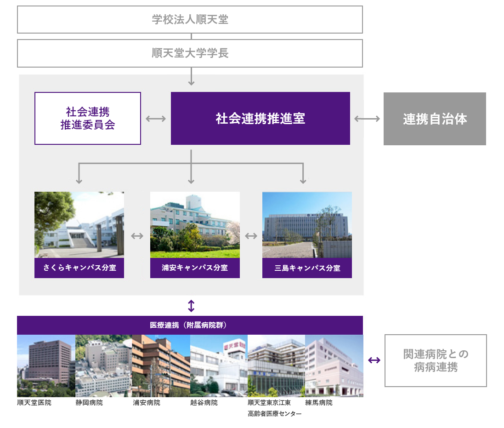Open the 三島キャンパス building photo

(x=307, y=225)
